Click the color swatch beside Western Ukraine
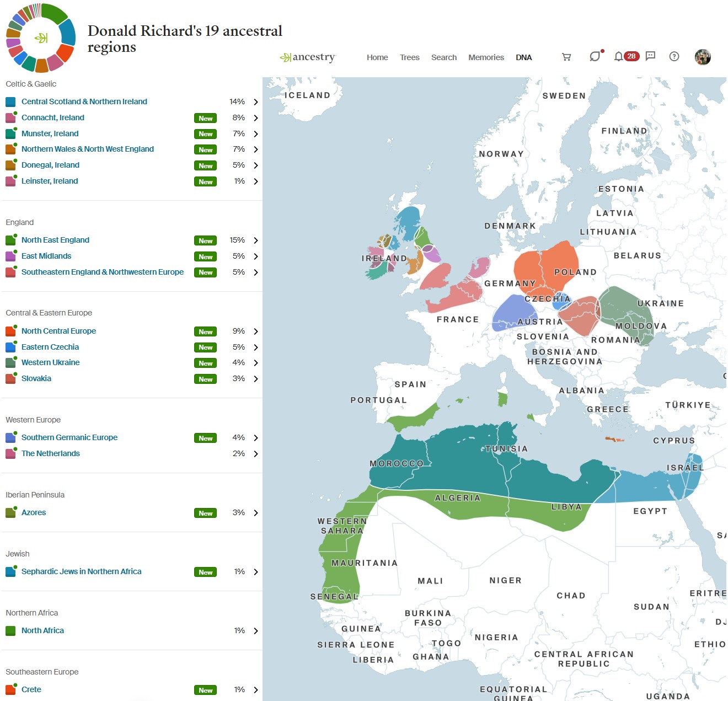Viewport: 728px width, 701px height. 10,362
